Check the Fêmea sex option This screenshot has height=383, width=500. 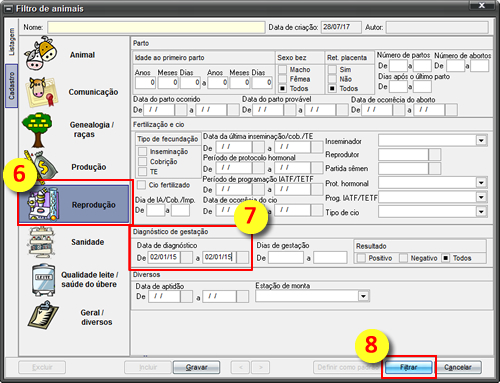[283, 79]
